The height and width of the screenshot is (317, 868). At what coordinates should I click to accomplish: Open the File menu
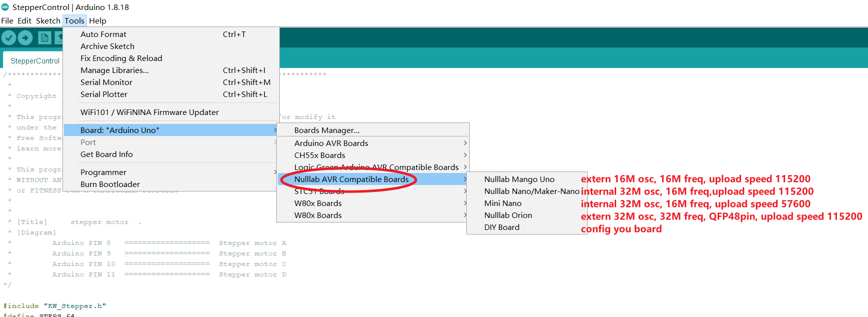[x=7, y=20]
